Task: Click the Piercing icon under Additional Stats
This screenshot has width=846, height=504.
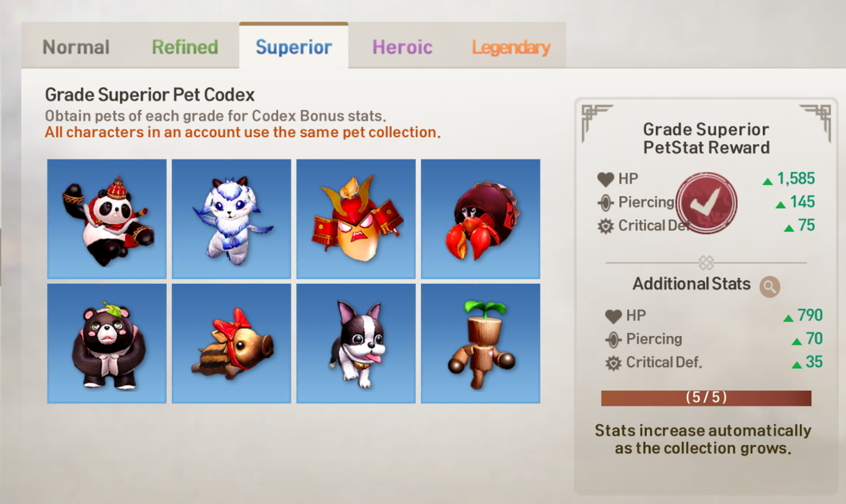Action: point(613,339)
